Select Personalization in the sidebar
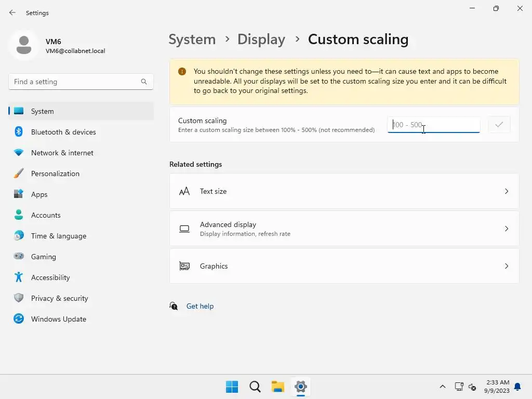 point(55,174)
